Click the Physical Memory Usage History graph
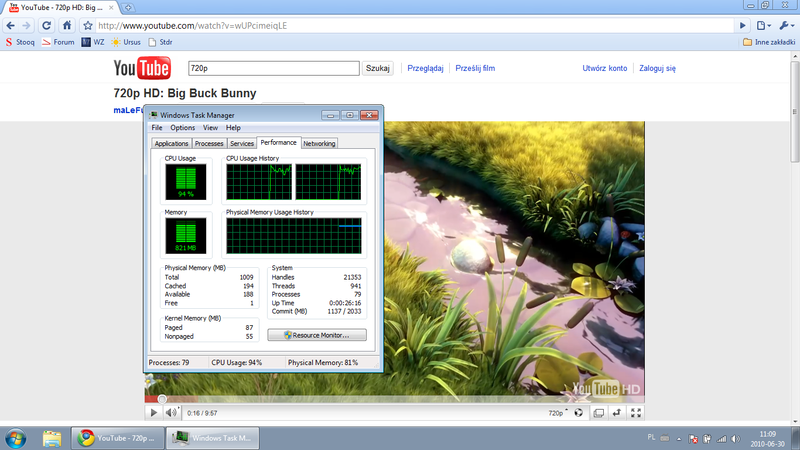 coord(294,236)
